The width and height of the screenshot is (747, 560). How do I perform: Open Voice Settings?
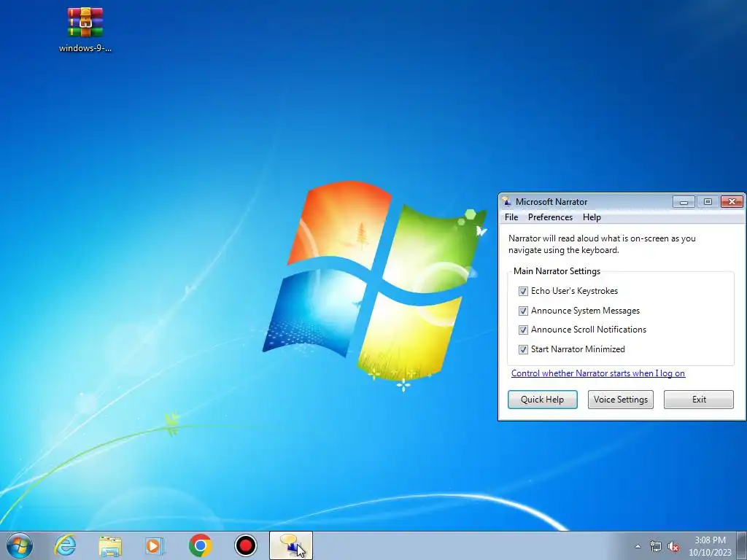point(620,400)
